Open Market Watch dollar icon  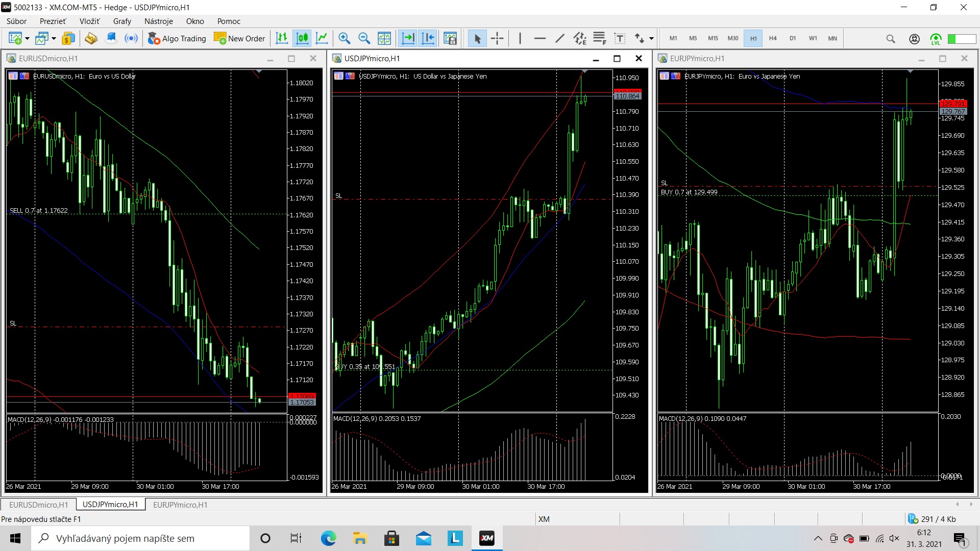pyautogui.click(x=68, y=38)
